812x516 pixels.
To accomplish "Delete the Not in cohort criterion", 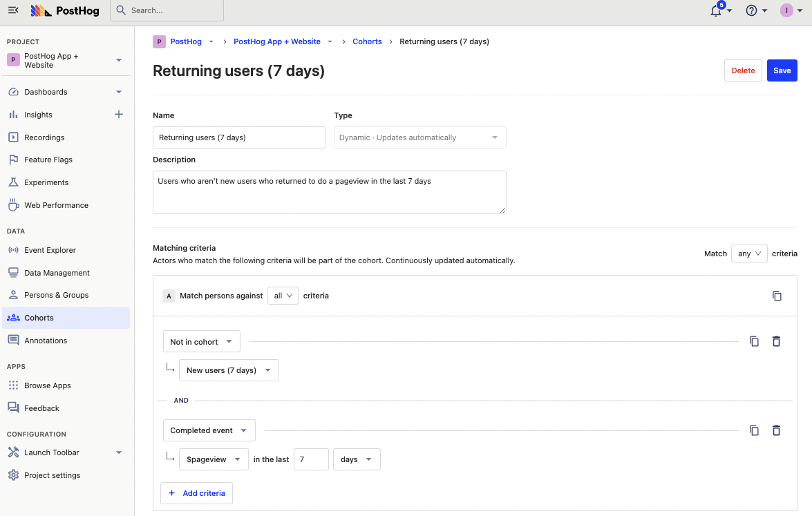I will [776, 341].
